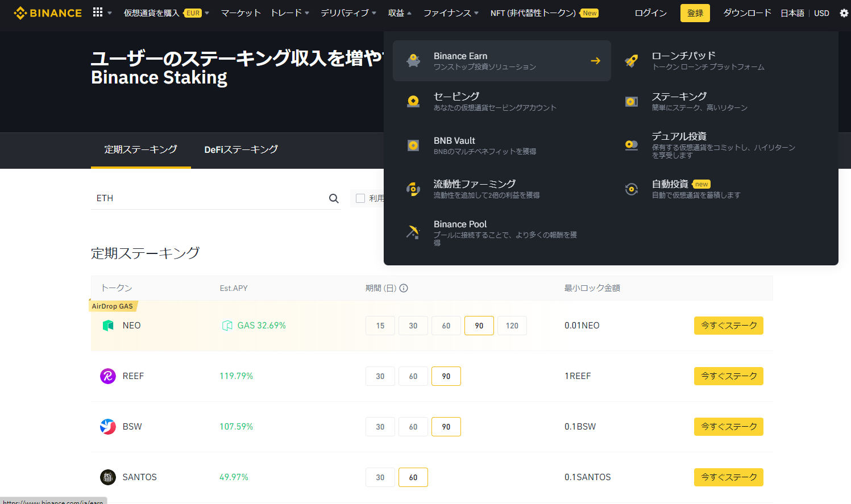Click the settings gear icon in header
The height and width of the screenshot is (504, 851).
click(844, 13)
